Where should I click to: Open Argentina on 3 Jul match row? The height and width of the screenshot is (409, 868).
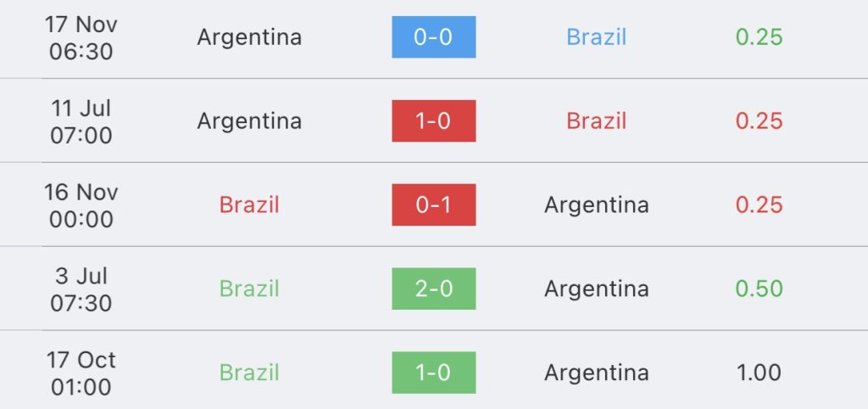pos(596,289)
